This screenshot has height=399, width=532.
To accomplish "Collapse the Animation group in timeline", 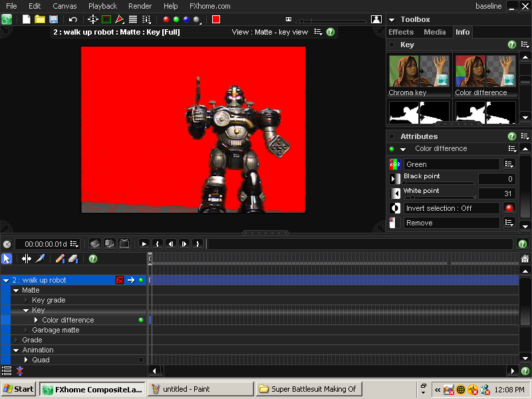I will [16, 350].
